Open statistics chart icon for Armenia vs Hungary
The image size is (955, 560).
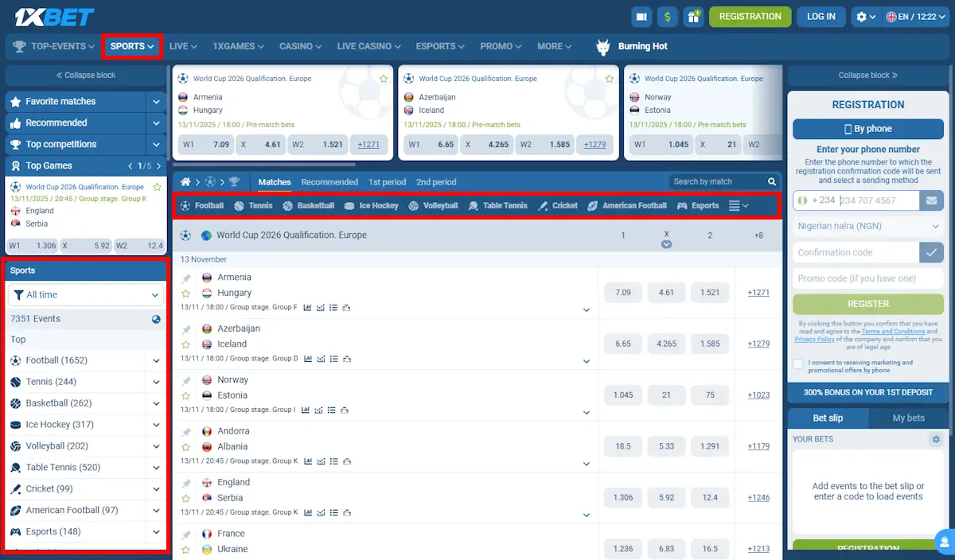[307, 307]
